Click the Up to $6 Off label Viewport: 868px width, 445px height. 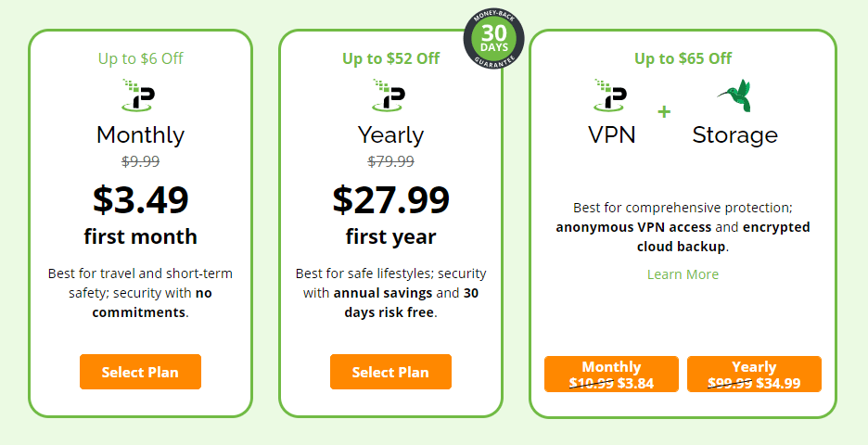(x=141, y=58)
